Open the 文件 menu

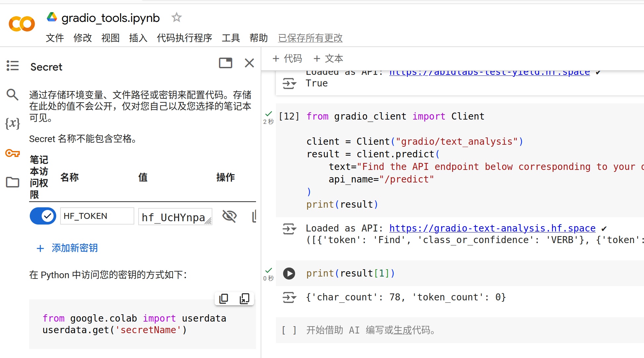55,38
